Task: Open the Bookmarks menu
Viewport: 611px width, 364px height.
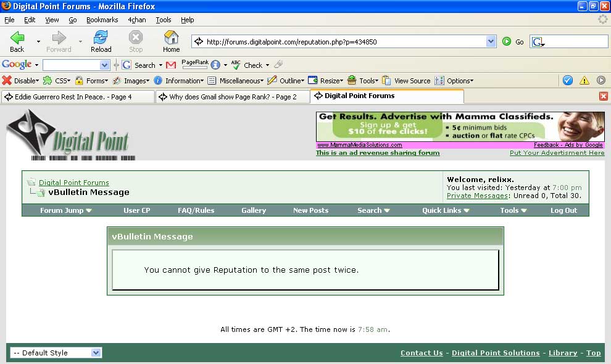Action: click(x=102, y=20)
